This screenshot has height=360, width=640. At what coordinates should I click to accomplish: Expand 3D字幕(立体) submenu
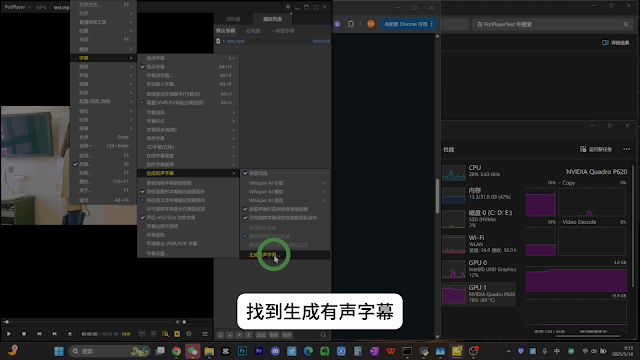[x=188, y=147]
